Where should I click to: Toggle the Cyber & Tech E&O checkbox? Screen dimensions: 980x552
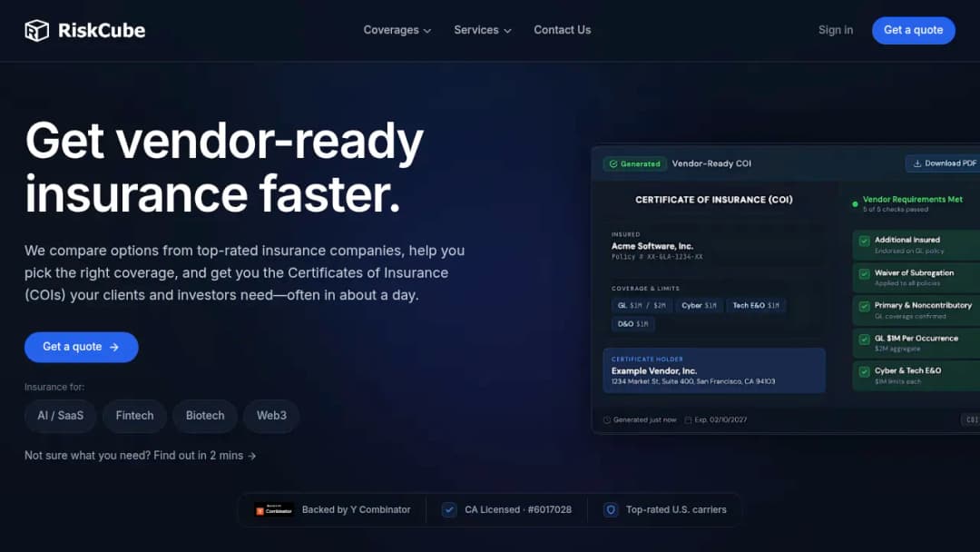click(x=865, y=372)
